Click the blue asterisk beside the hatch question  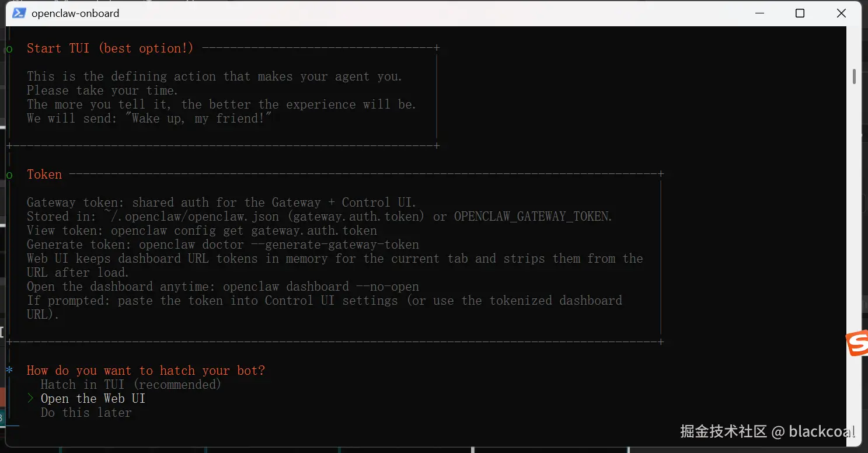[x=9, y=370]
